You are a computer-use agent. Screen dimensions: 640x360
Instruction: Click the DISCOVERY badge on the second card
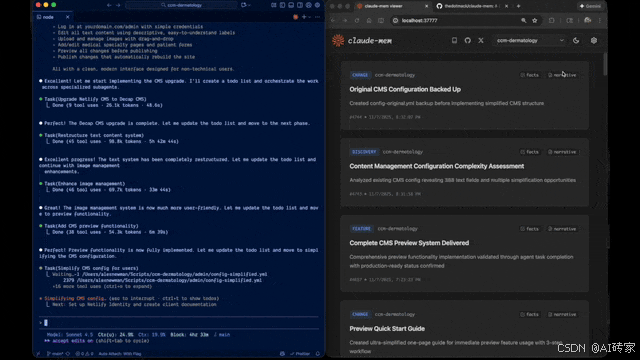(x=364, y=152)
